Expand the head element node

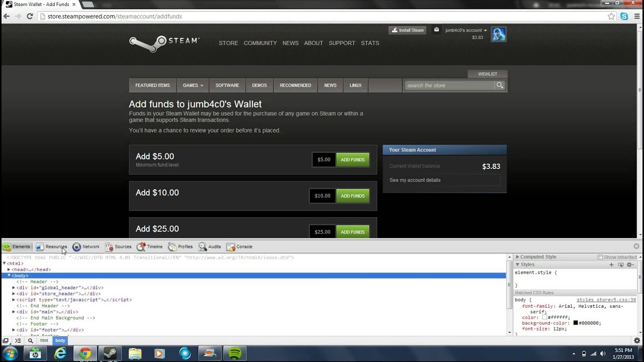pyautogui.click(x=9, y=269)
